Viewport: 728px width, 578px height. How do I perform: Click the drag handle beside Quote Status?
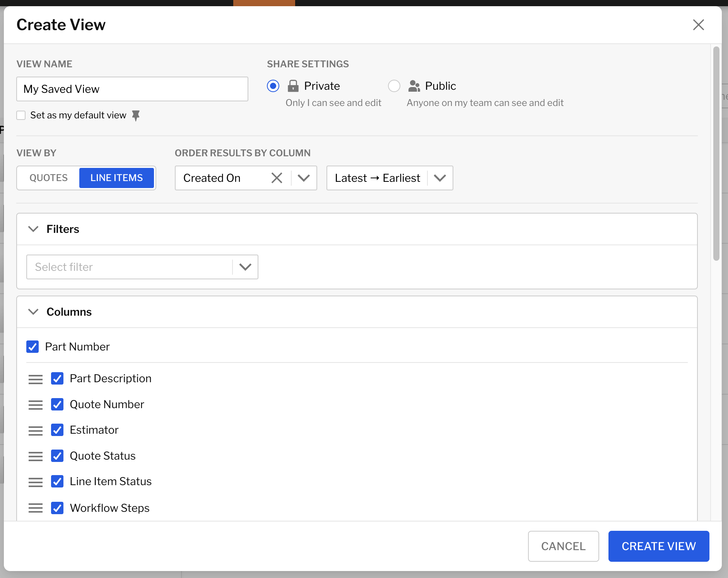point(36,457)
